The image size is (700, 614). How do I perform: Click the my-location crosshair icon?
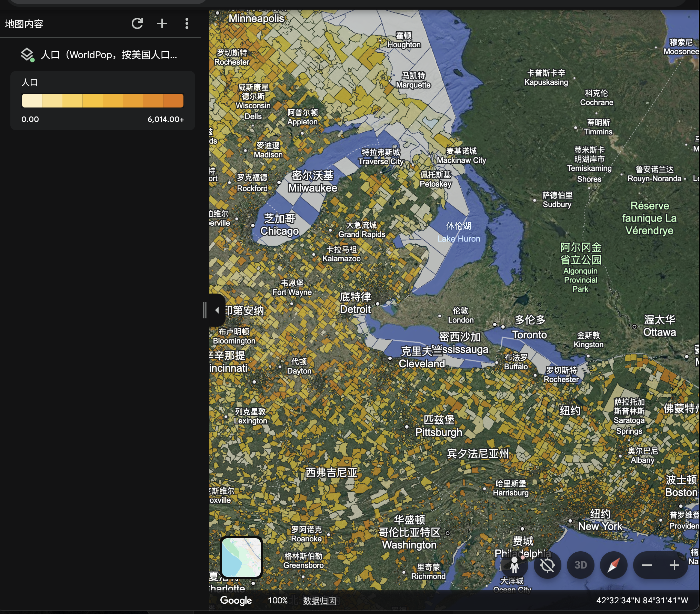[x=547, y=565]
